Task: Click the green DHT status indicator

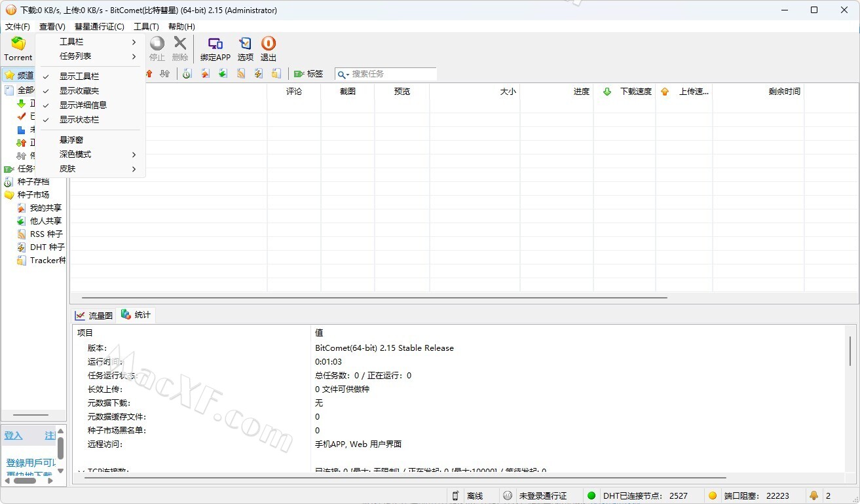Action: pyautogui.click(x=591, y=496)
